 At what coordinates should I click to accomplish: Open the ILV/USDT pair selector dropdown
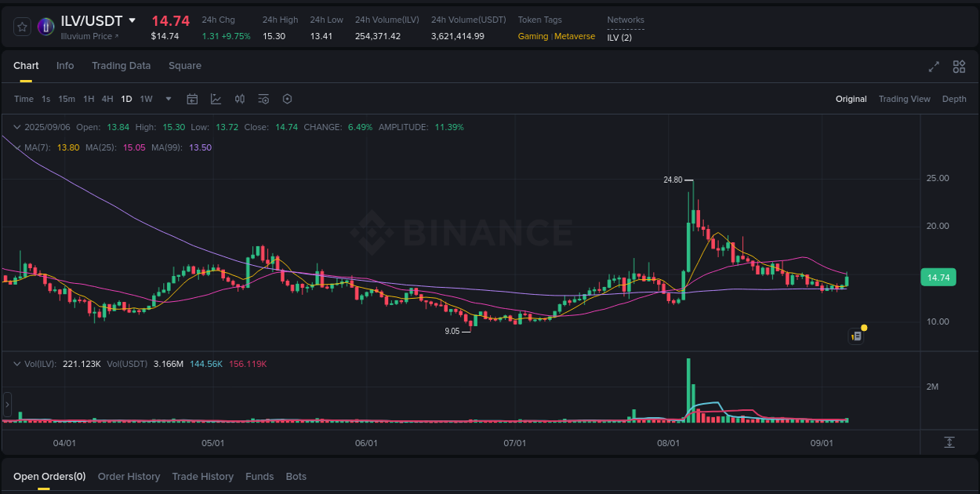tap(132, 20)
